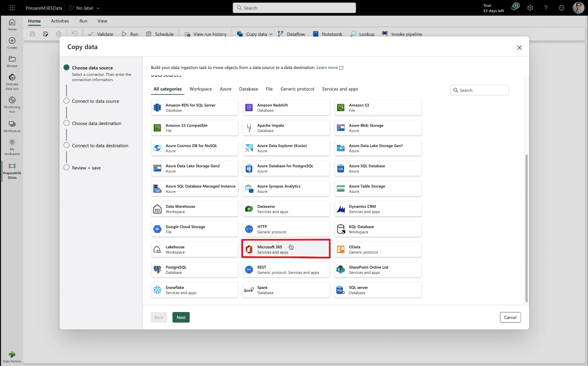
Task: Click the data sources list scrollbar
Action: click(x=527, y=228)
